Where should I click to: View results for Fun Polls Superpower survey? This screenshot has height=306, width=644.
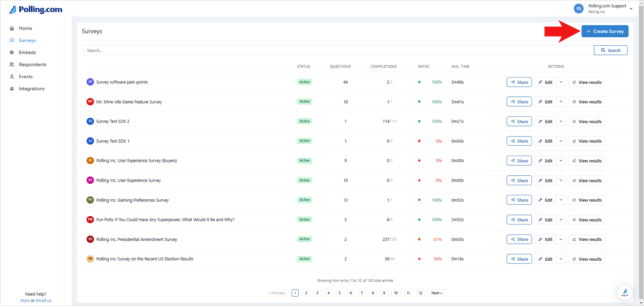tap(587, 220)
